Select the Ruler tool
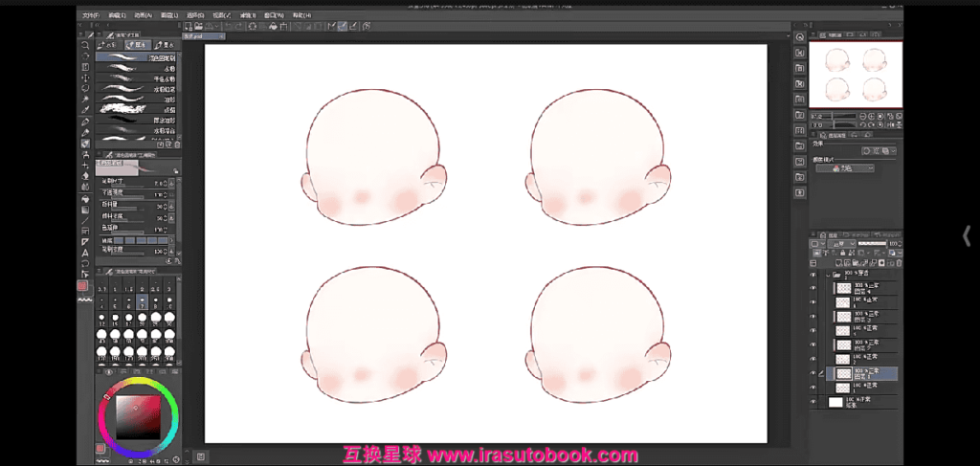 point(85,242)
